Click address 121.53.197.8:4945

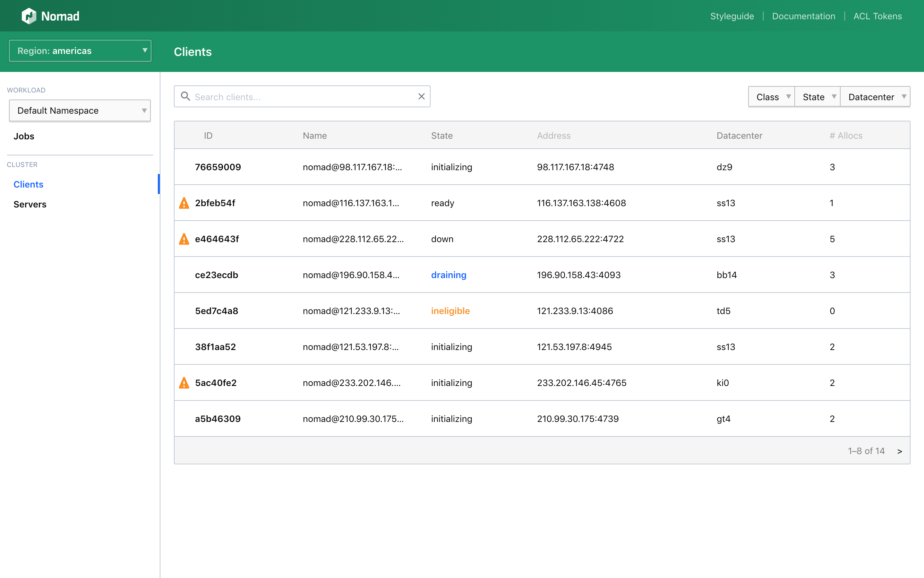[574, 347]
